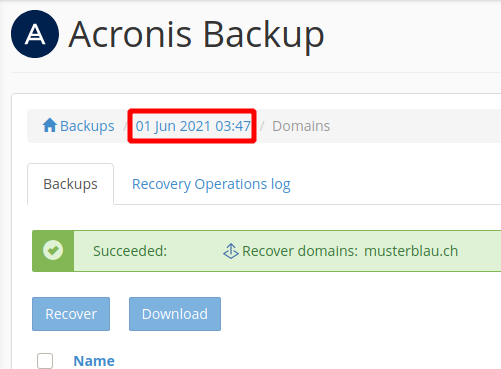Toggle the select-all checkbox beside Name
The width and height of the screenshot is (501, 369).
click(45, 361)
